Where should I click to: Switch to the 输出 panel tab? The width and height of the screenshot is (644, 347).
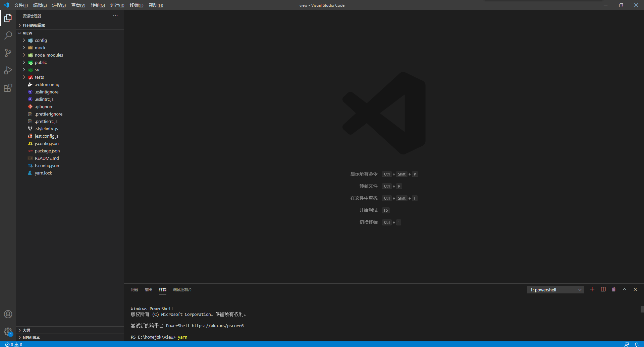pos(149,290)
